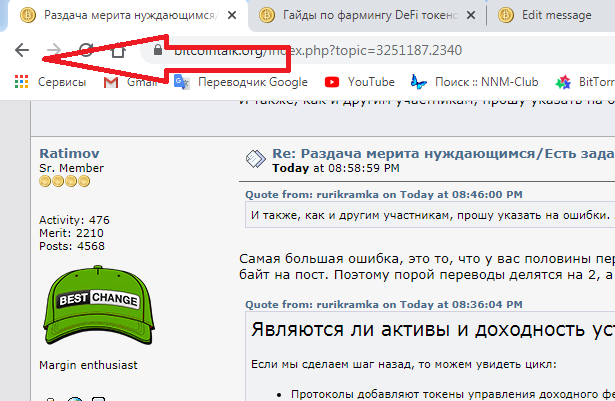Click the 'Самая большая ошибка' paragraph text
The height and width of the screenshot is (401, 615).
pos(427,266)
